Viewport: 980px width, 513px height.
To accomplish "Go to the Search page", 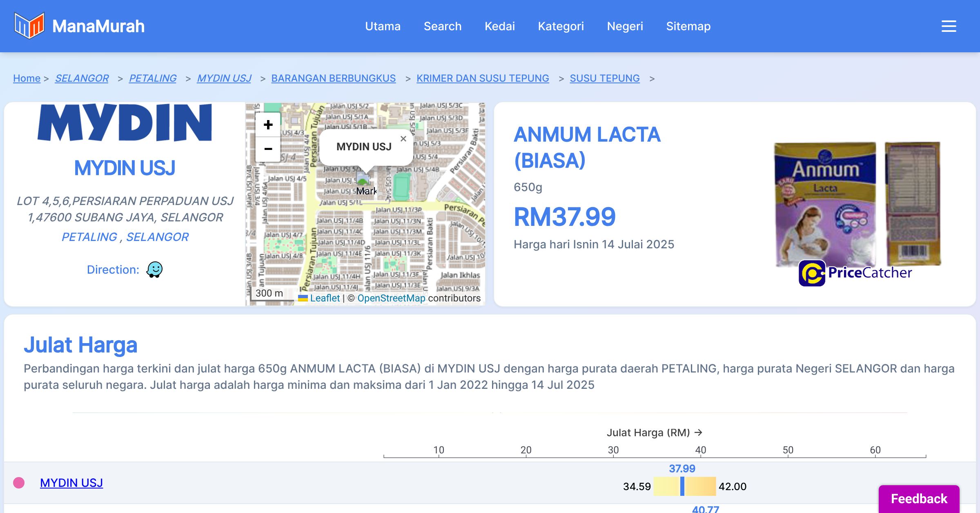I will pos(442,26).
